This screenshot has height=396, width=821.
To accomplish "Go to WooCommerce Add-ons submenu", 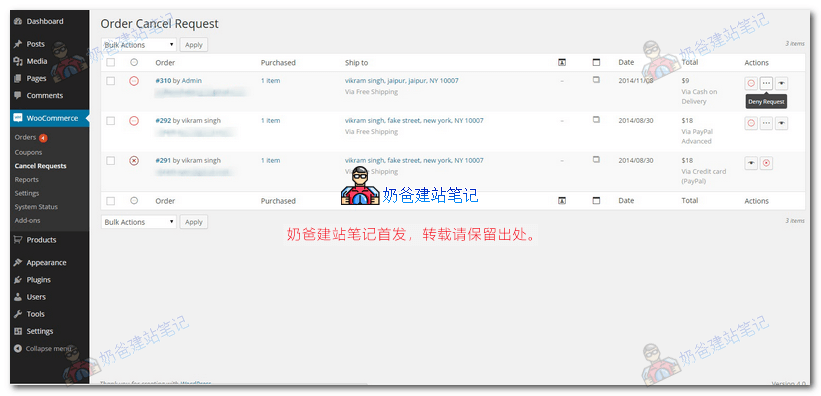I will click(27, 221).
